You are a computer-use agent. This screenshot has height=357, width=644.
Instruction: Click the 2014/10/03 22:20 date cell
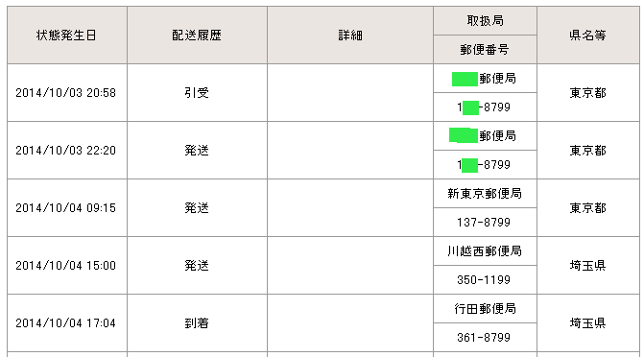(67, 150)
